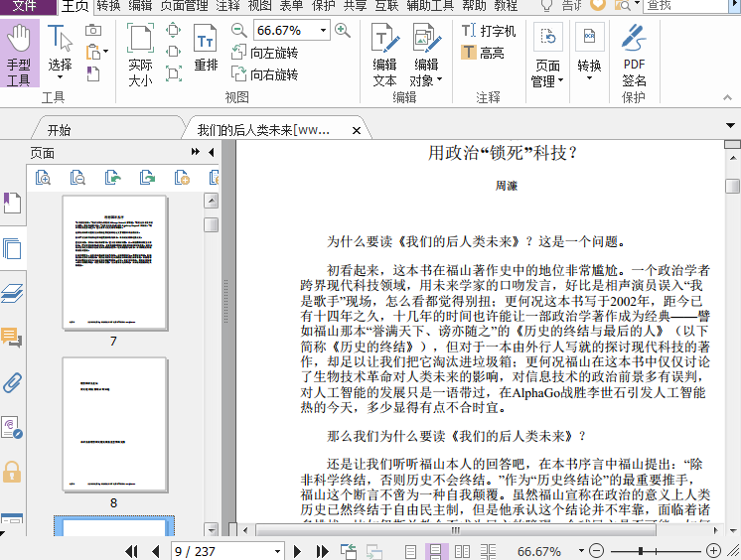Go to the last page button
This screenshot has height=560, width=741.
coord(322,551)
